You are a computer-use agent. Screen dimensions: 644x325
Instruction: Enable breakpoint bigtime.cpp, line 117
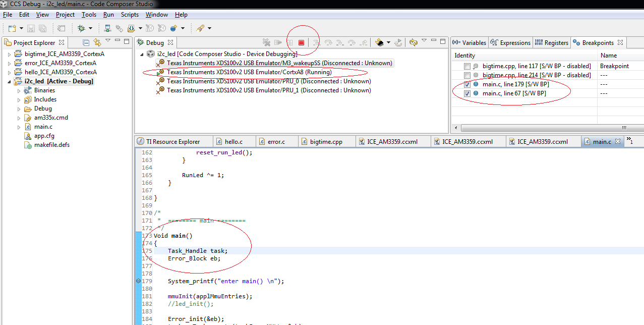(467, 66)
